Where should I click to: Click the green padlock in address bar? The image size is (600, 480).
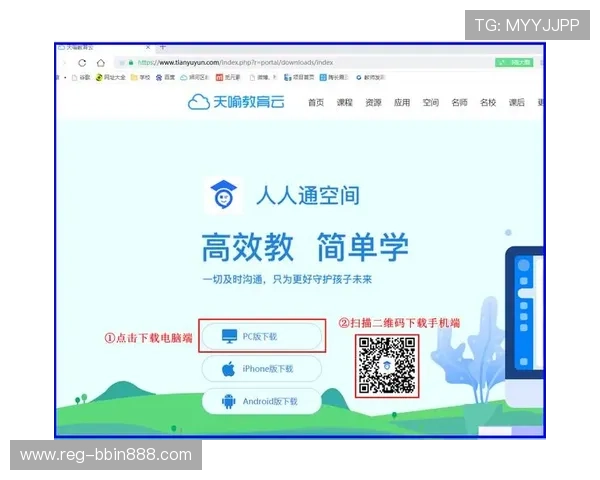pos(131,62)
